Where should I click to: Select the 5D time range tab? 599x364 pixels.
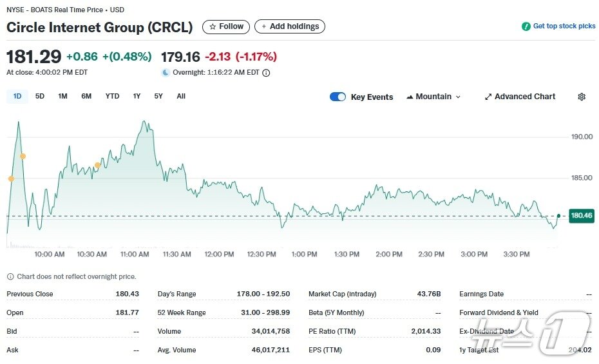click(x=40, y=96)
